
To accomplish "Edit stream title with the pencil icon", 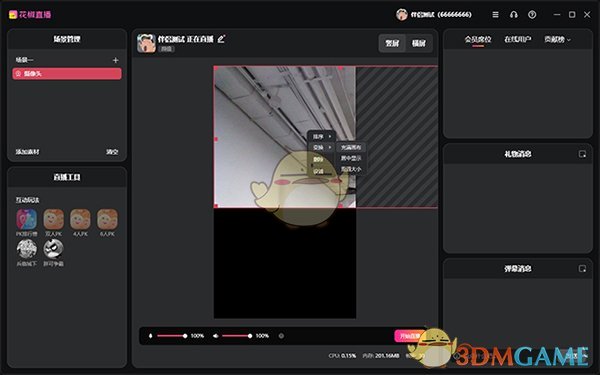I will [221, 39].
